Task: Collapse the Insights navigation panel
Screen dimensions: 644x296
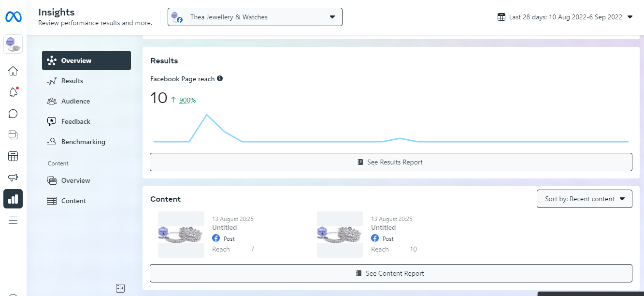Action: (x=120, y=288)
